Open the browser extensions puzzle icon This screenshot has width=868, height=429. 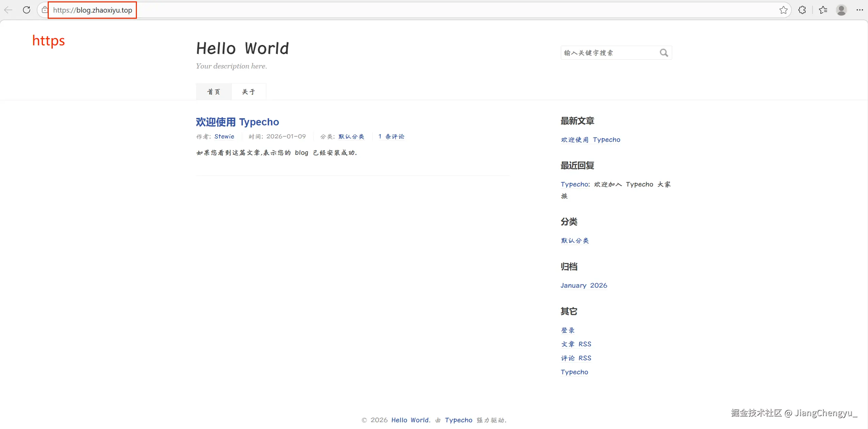point(802,10)
